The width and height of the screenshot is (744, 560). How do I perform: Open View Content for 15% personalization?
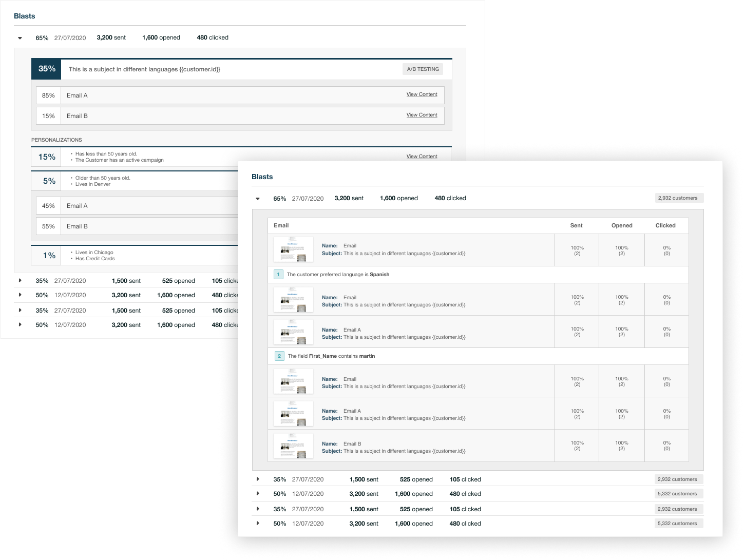422,157
